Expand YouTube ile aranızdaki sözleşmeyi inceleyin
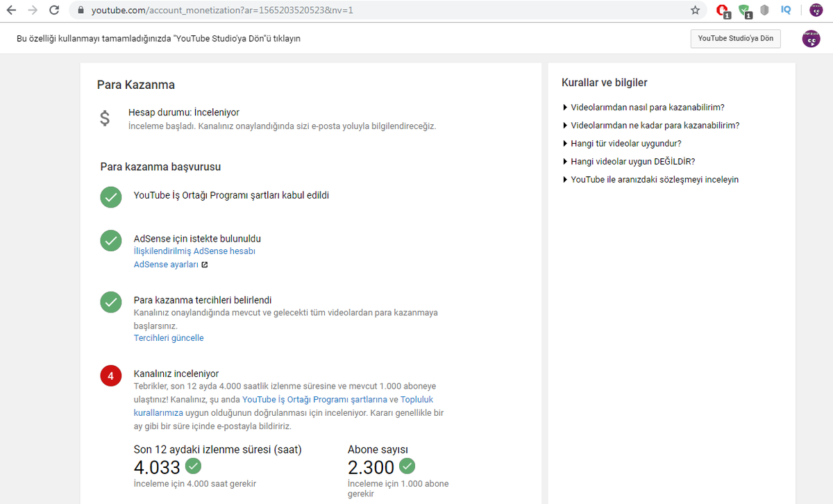833x504 pixels. tap(650, 180)
